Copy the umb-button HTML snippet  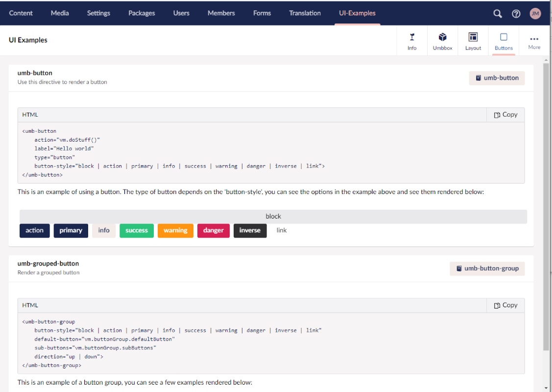click(x=505, y=115)
